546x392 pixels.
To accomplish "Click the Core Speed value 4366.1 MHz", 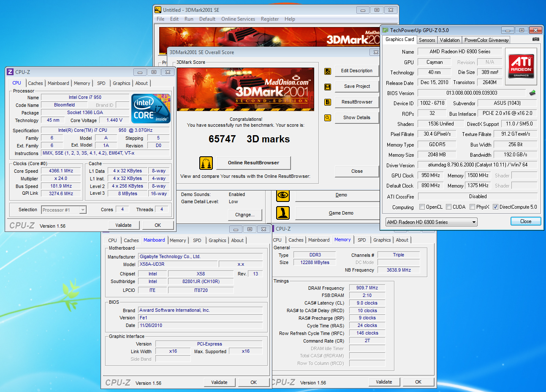I will 61,171.
